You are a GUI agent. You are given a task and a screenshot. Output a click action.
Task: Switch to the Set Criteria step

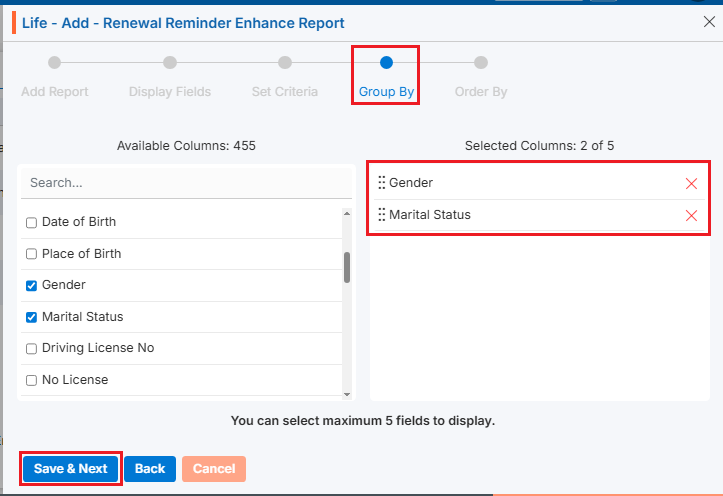coord(285,63)
